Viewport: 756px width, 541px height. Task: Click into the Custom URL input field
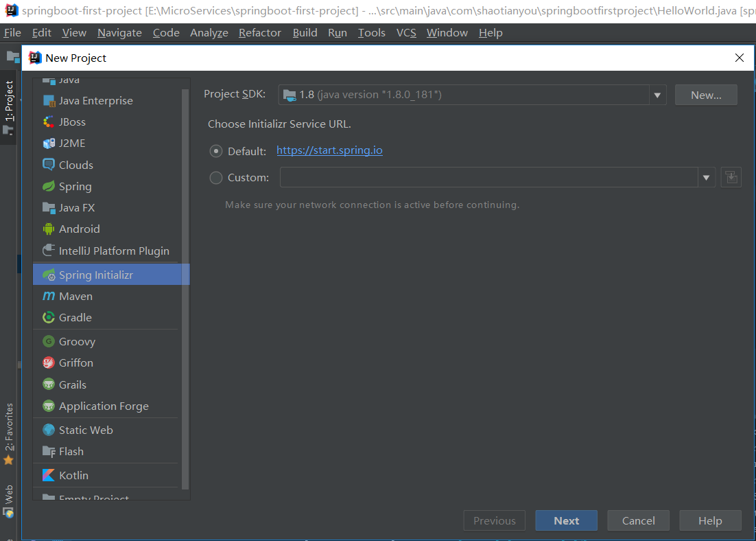489,178
